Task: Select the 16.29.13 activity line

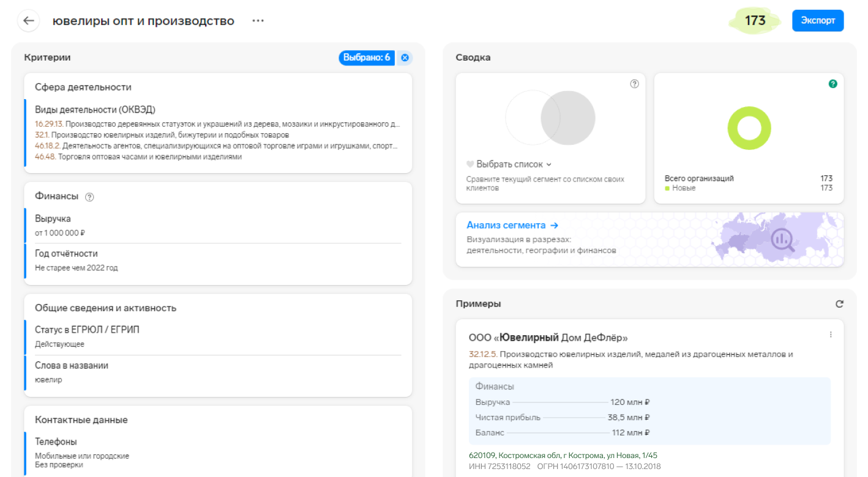Action: (217, 124)
